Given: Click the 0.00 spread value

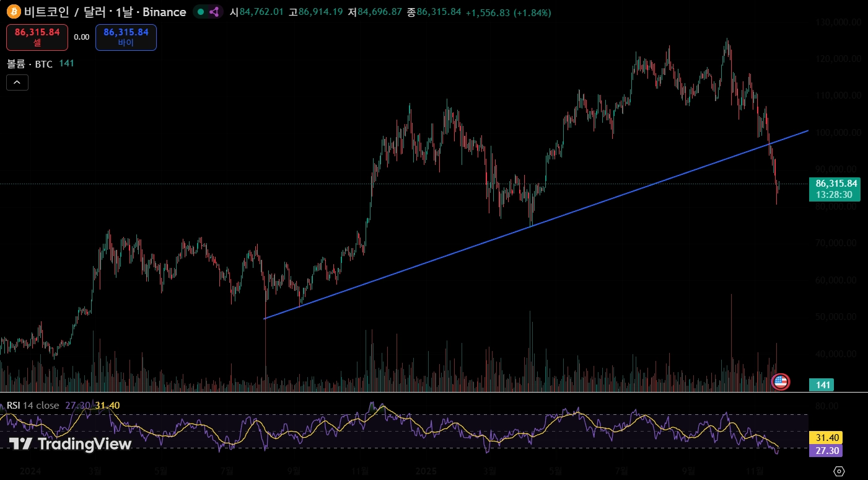Looking at the screenshot, I should coord(81,37).
